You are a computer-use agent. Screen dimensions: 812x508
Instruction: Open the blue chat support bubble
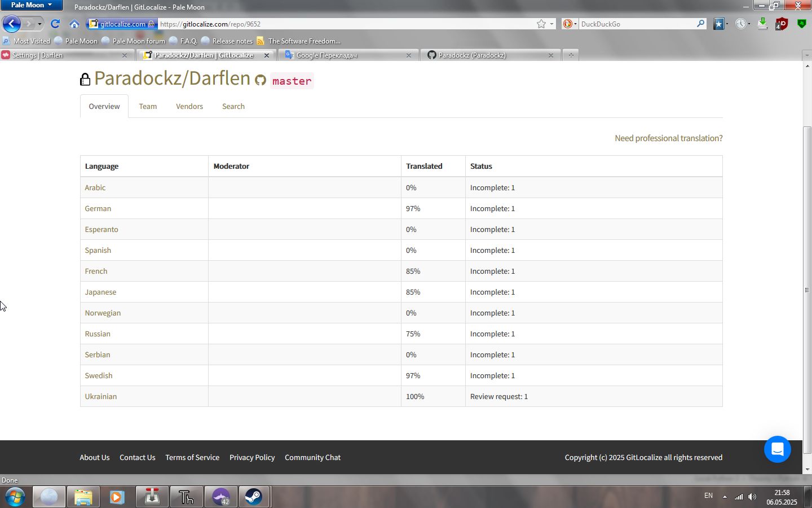tap(778, 449)
